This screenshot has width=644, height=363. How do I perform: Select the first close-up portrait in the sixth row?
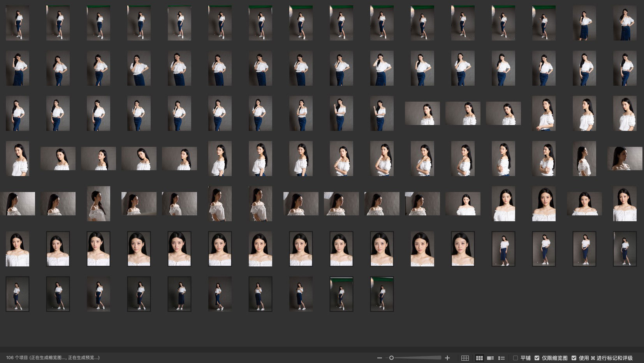pyautogui.click(x=18, y=249)
